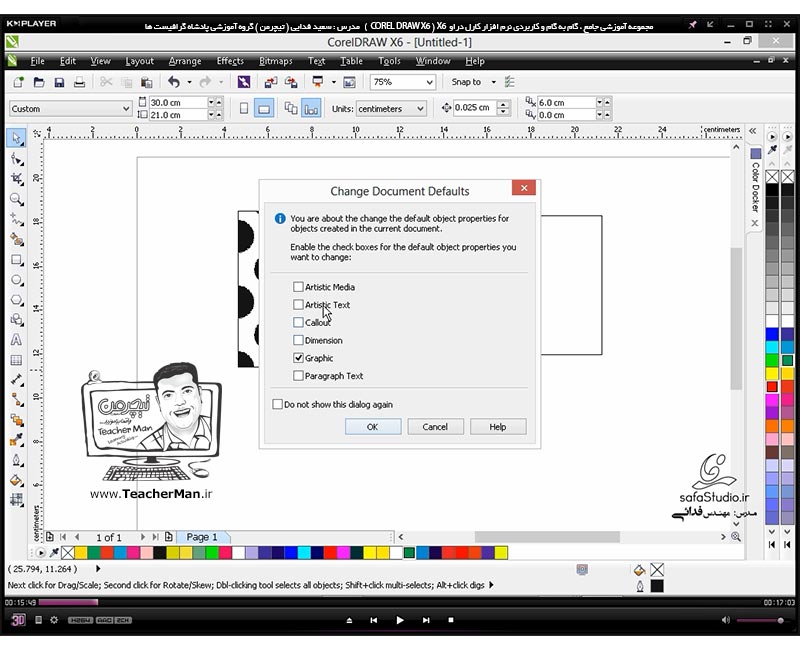Select the Ellipse tool
Image resolution: width=800 pixels, height=650 pixels.
[x=17, y=280]
